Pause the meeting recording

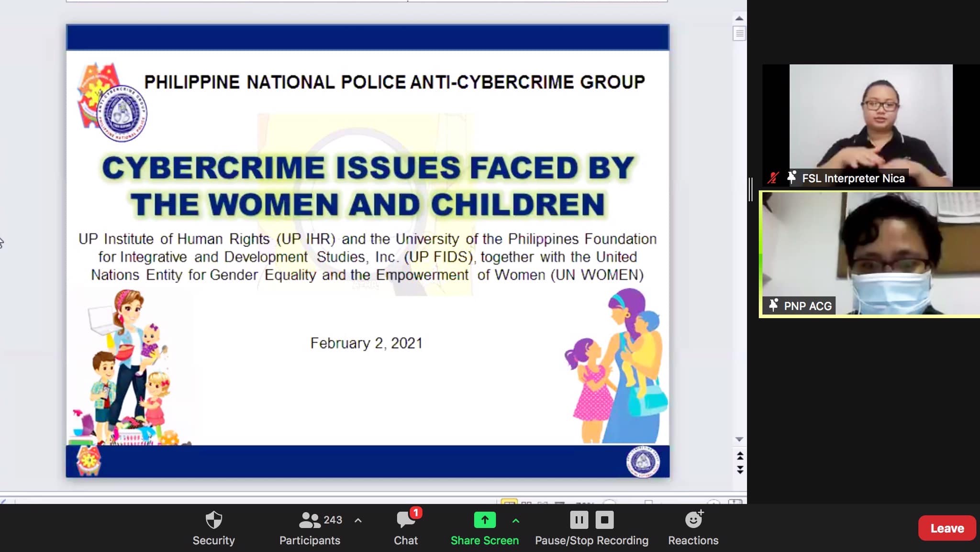(579, 520)
